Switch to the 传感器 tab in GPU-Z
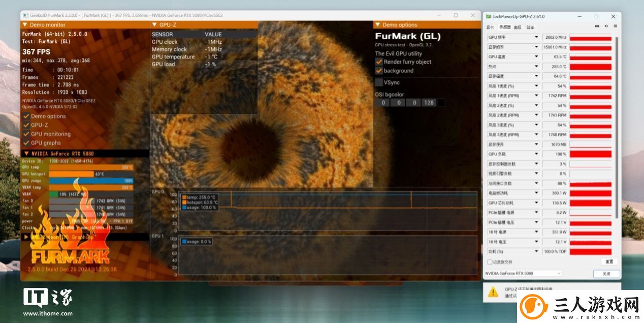This screenshot has width=644, height=323. click(505, 27)
